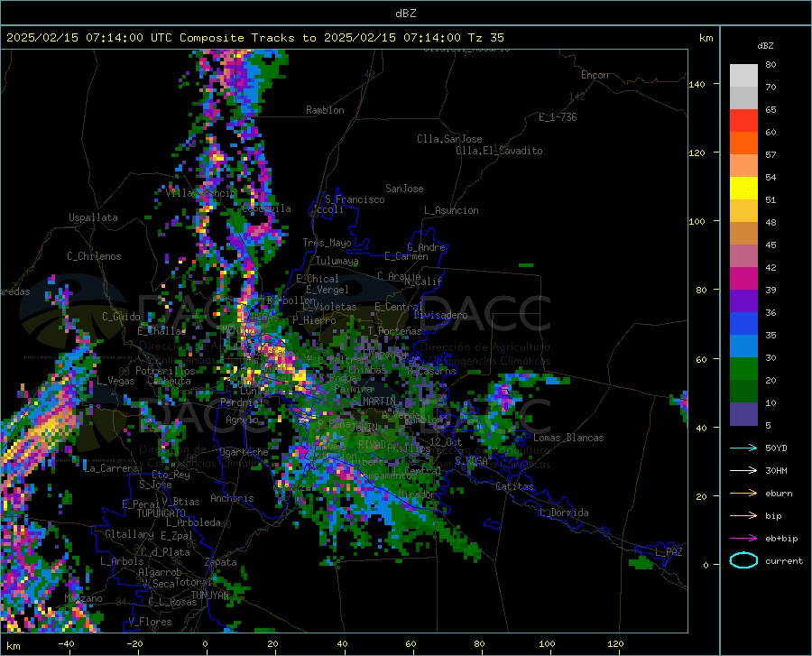Click the Tres_Mayo map label

coord(327,243)
